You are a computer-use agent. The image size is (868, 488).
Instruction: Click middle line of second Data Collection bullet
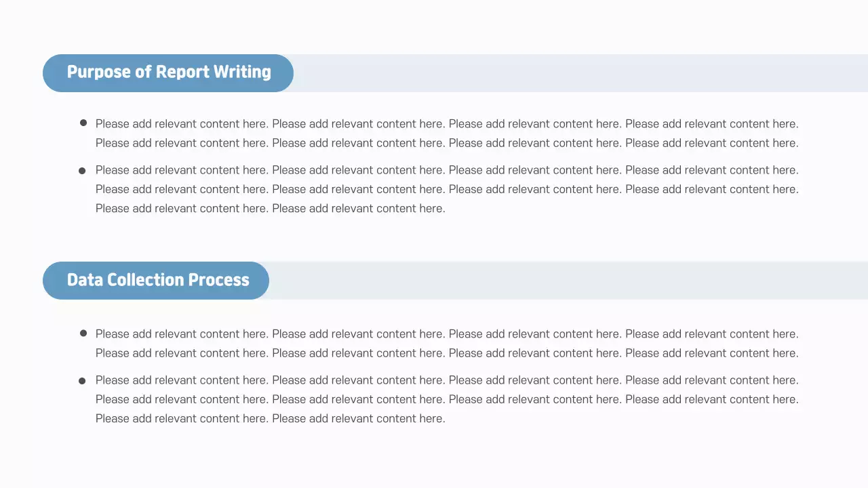pyautogui.click(x=447, y=399)
